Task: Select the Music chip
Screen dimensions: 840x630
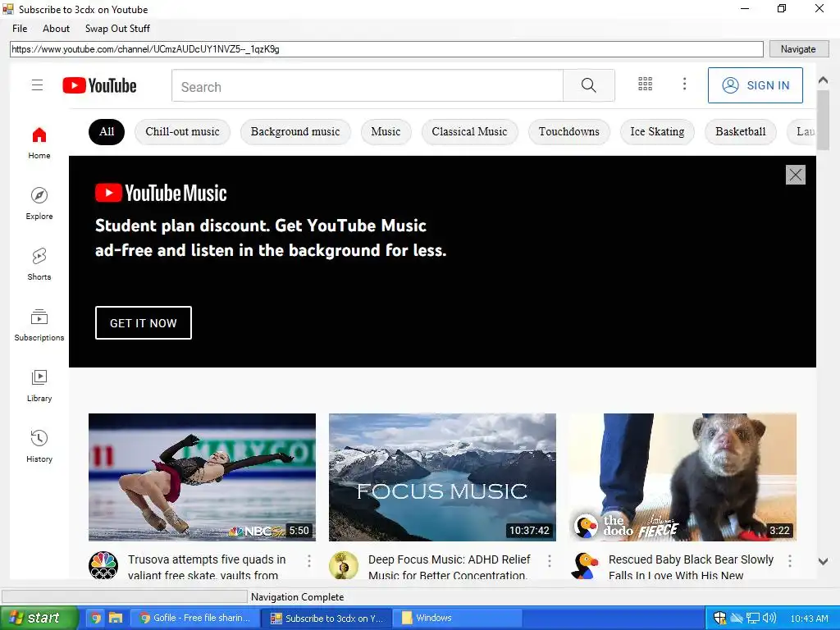Action: (x=386, y=132)
